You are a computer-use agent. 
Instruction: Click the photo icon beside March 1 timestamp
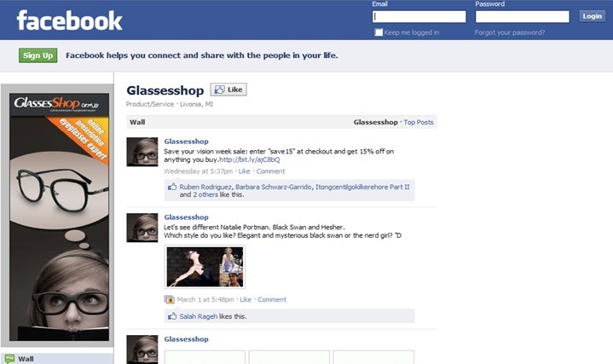170,299
